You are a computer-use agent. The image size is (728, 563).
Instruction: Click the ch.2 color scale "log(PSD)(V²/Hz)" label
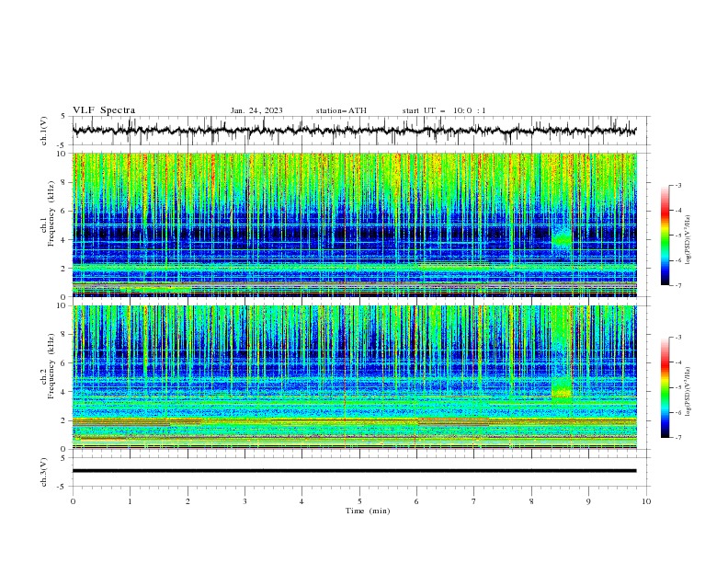point(688,392)
